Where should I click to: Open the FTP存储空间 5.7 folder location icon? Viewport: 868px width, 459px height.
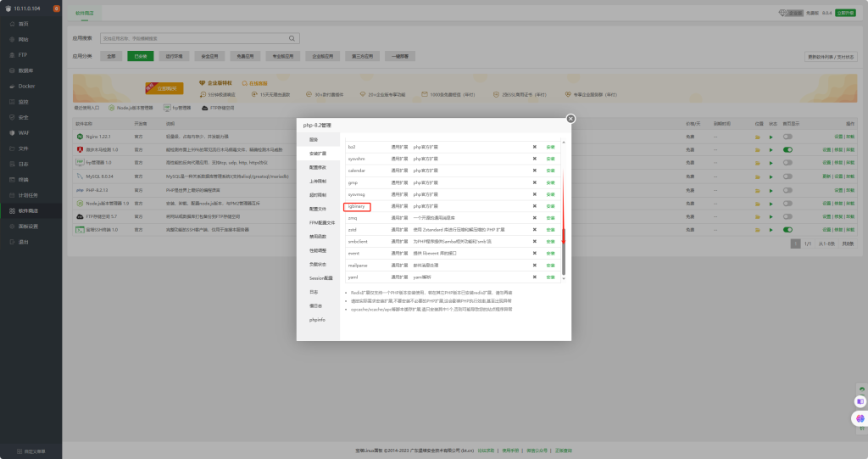[x=757, y=216]
